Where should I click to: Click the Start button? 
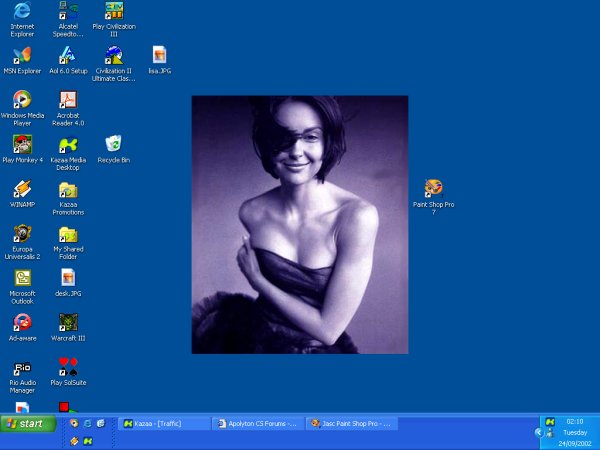coord(27,424)
